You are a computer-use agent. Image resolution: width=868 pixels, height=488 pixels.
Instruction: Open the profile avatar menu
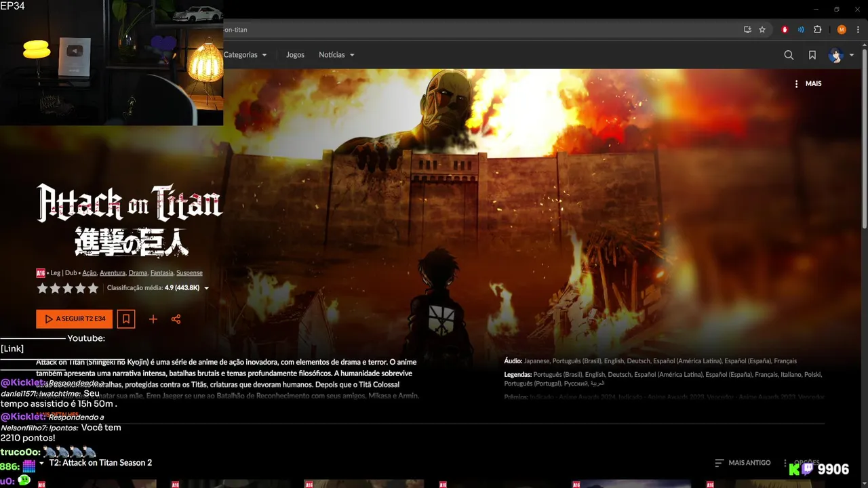tap(835, 55)
